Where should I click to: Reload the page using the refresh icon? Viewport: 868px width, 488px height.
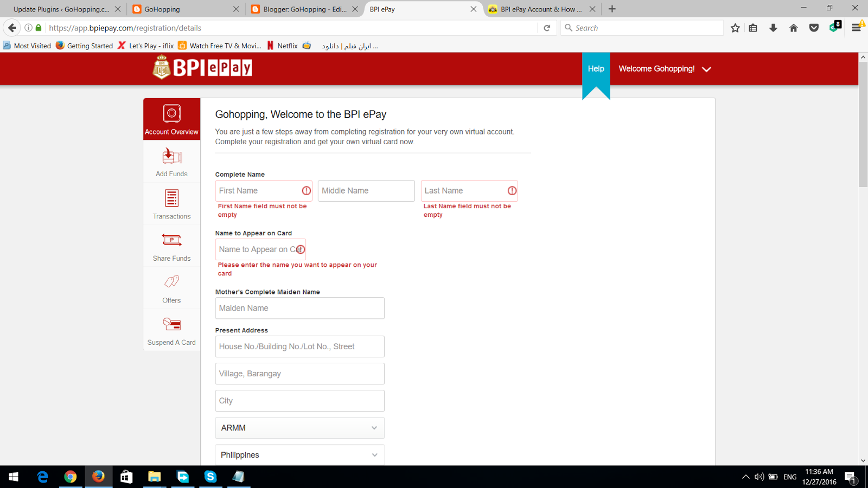(547, 28)
